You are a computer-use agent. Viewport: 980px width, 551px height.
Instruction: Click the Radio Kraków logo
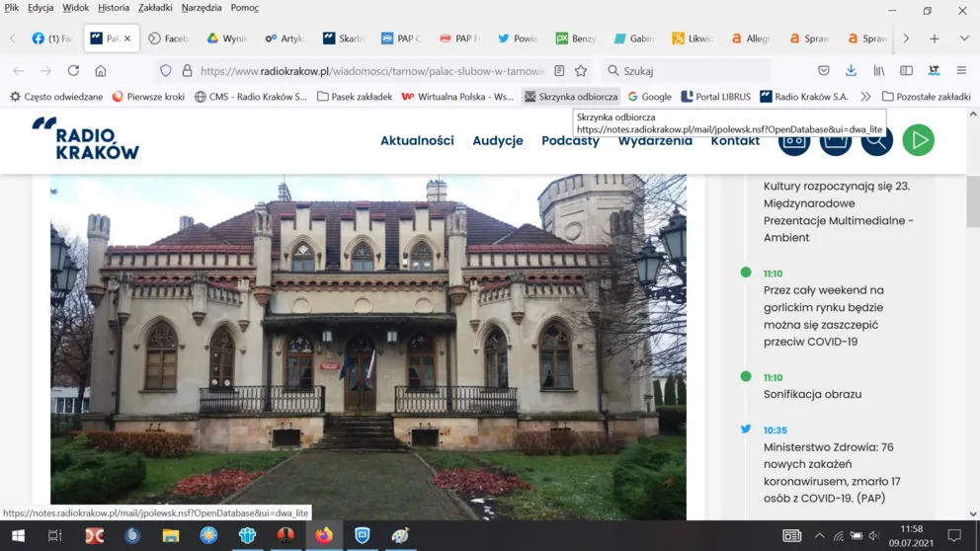tap(86, 138)
